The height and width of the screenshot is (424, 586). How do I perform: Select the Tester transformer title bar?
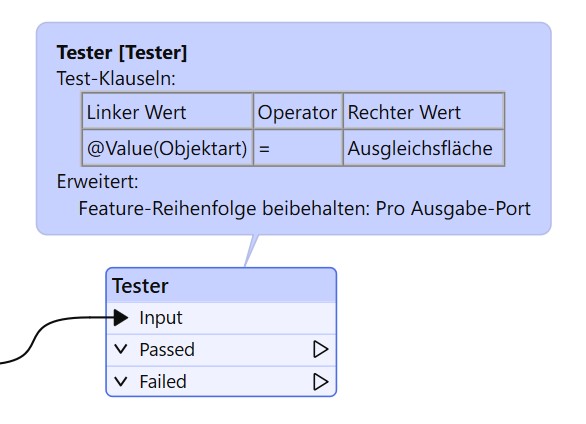point(221,286)
